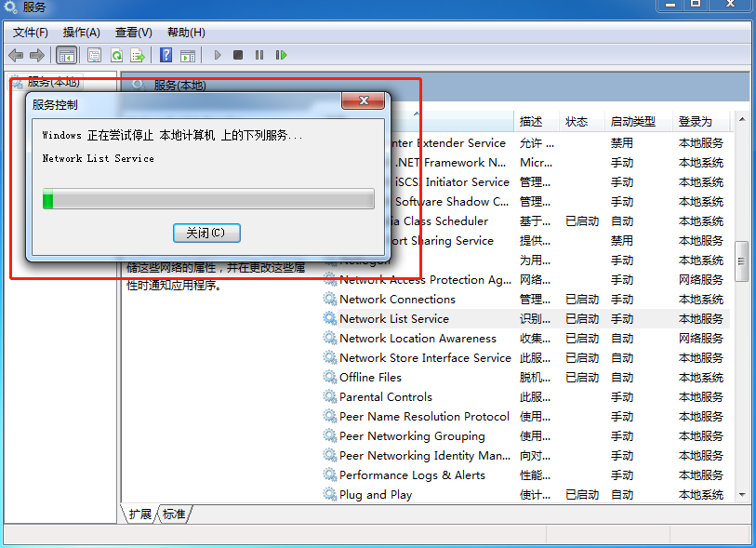Click the 关闭(C) button in dialog
This screenshot has height=548, width=756.
tap(206, 233)
